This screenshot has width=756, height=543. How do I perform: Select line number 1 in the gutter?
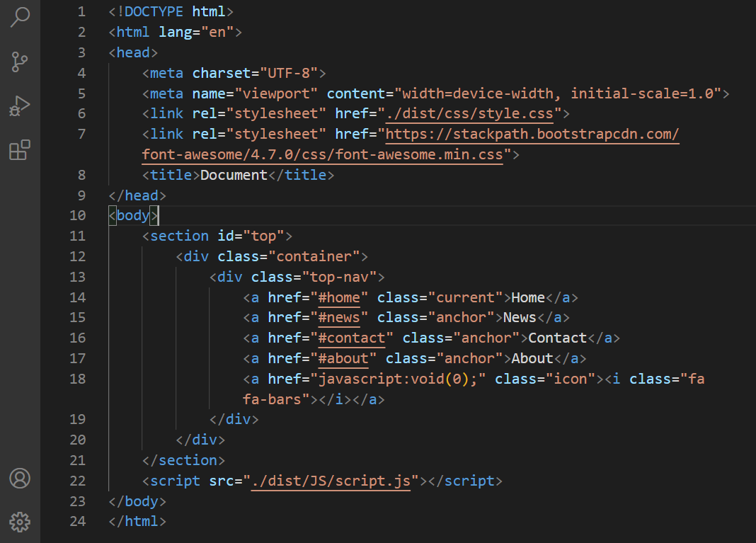(81, 11)
